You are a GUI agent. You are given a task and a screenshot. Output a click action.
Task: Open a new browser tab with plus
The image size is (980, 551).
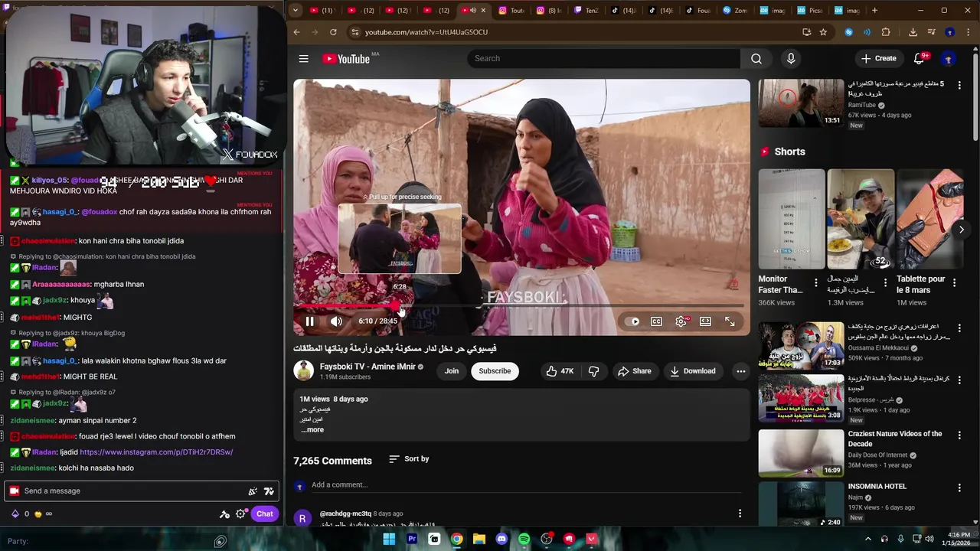coord(874,11)
